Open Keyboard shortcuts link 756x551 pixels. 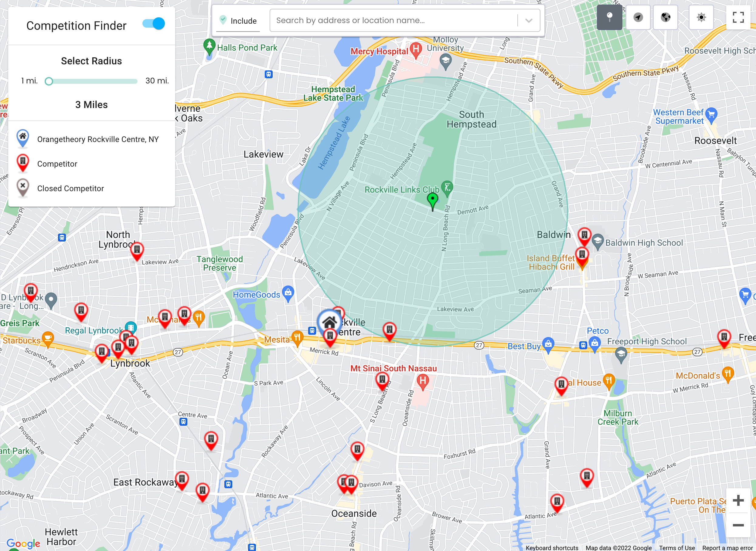pyautogui.click(x=552, y=548)
